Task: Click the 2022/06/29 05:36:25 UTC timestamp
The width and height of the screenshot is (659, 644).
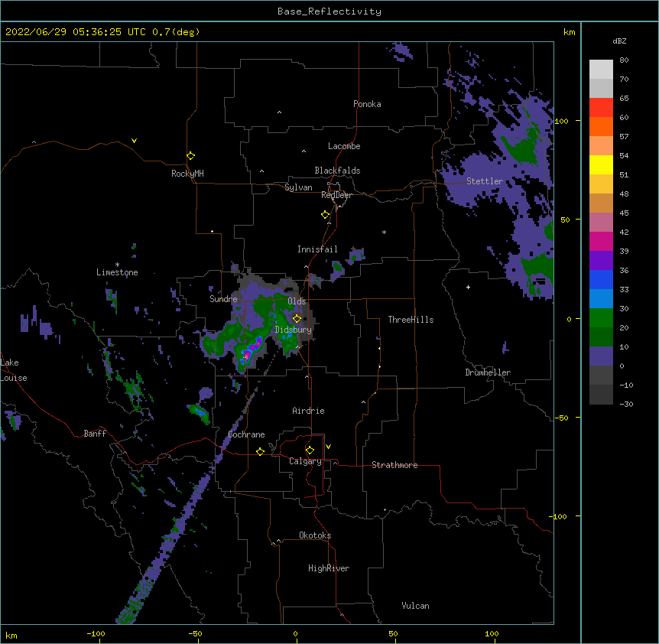Action: pos(76,32)
